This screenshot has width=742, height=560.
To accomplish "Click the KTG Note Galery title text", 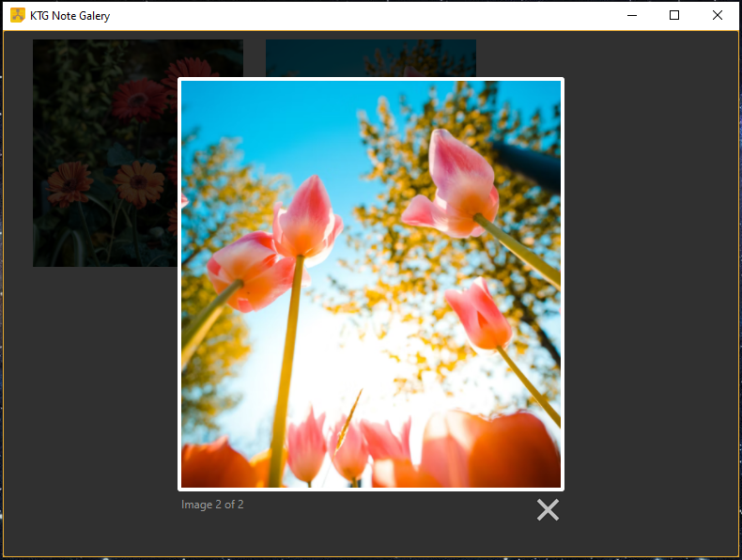I will (70, 16).
